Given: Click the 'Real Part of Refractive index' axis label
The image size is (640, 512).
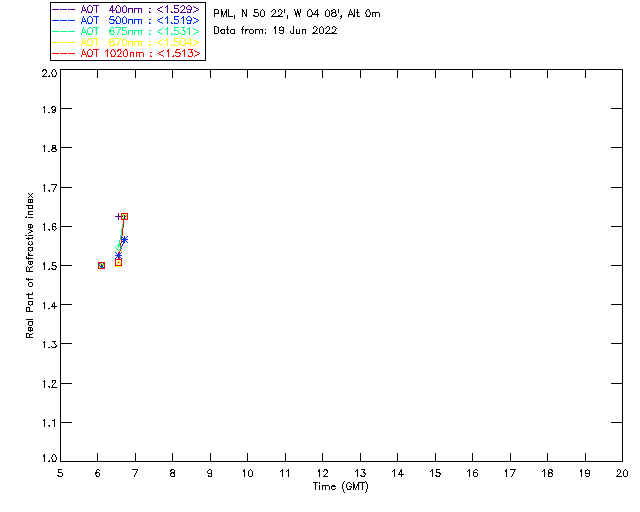Looking at the screenshot, I should pyautogui.click(x=29, y=265).
